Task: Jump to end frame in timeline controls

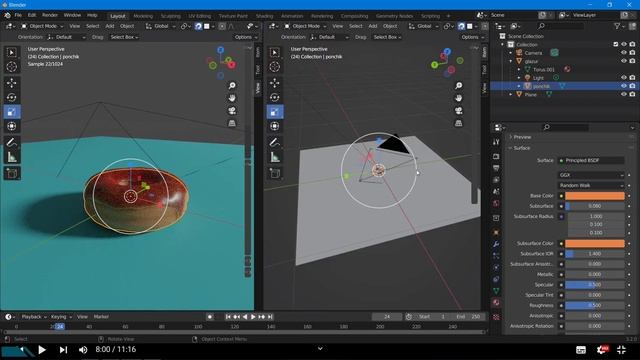Action: pyautogui.click(x=270, y=317)
